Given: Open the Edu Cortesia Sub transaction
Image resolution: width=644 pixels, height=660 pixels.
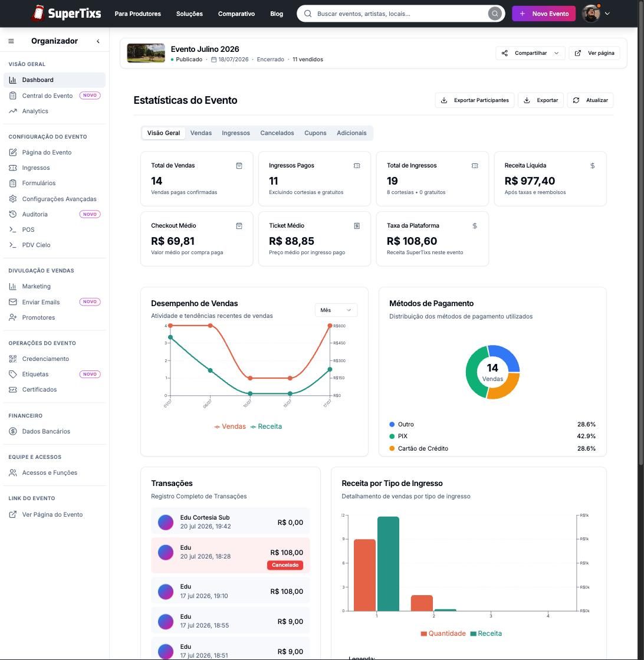Looking at the screenshot, I should click(x=230, y=522).
